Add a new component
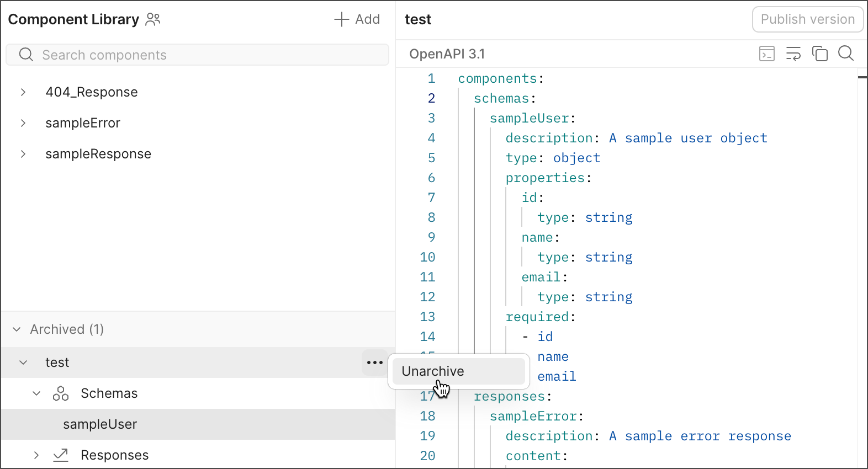Screen dimensions: 868x469 tap(357, 19)
